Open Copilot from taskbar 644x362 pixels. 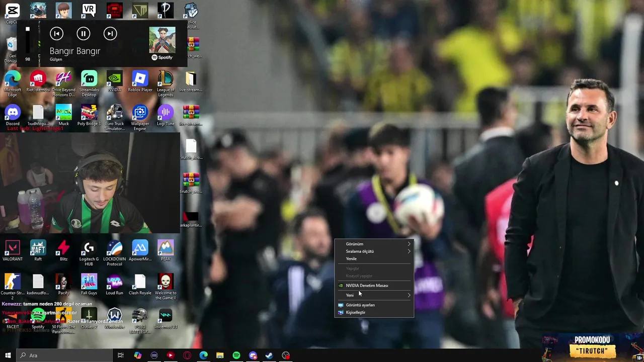137,355
